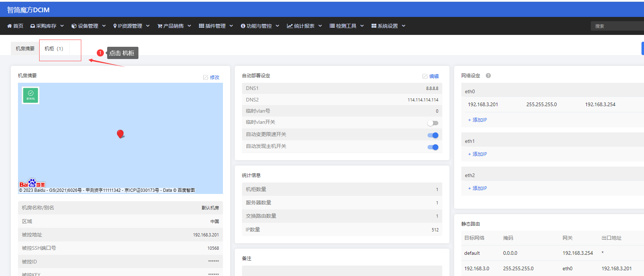644x276 pixels.
Task: Switch to the 机房摘要 tab
Action: [25, 49]
